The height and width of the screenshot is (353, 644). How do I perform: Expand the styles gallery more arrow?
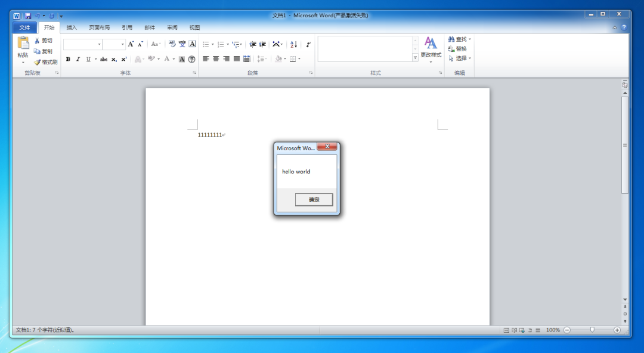click(415, 58)
